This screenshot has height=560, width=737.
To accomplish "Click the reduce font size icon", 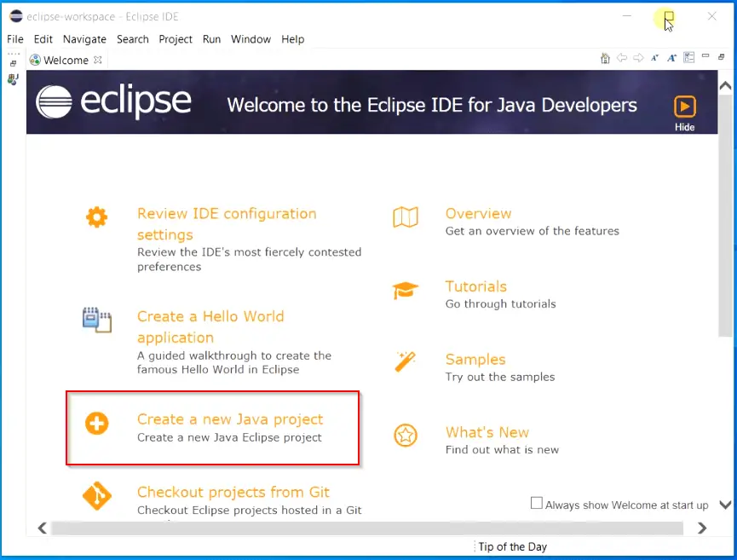I will (x=654, y=58).
